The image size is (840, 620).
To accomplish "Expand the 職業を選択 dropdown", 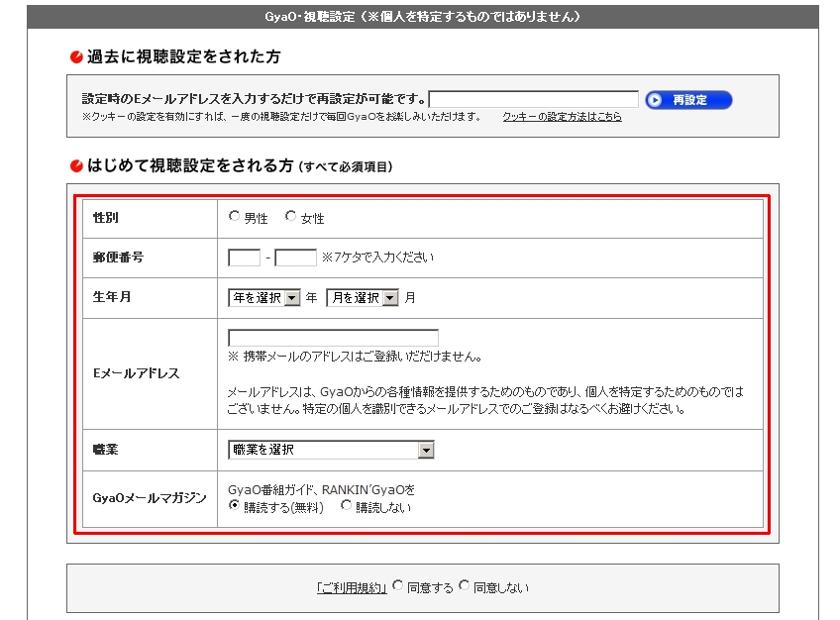I will (x=331, y=450).
